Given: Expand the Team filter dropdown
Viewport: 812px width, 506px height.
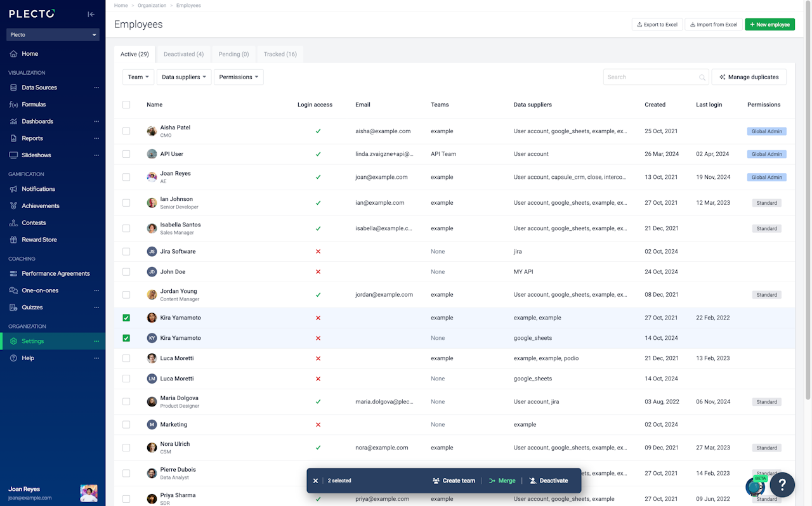Looking at the screenshot, I should tap(139, 77).
